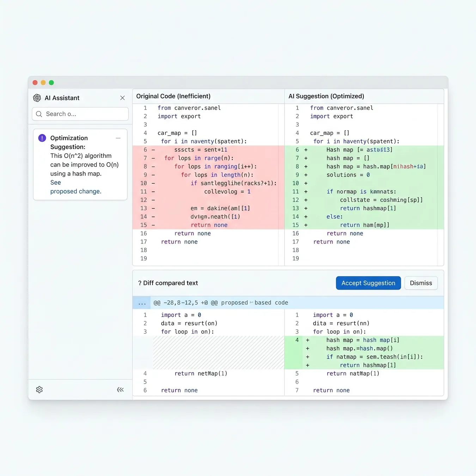Image resolution: width=476 pixels, height=476 pixels.
Task: Click line 'collevolog = 1'
Action: 227,192
